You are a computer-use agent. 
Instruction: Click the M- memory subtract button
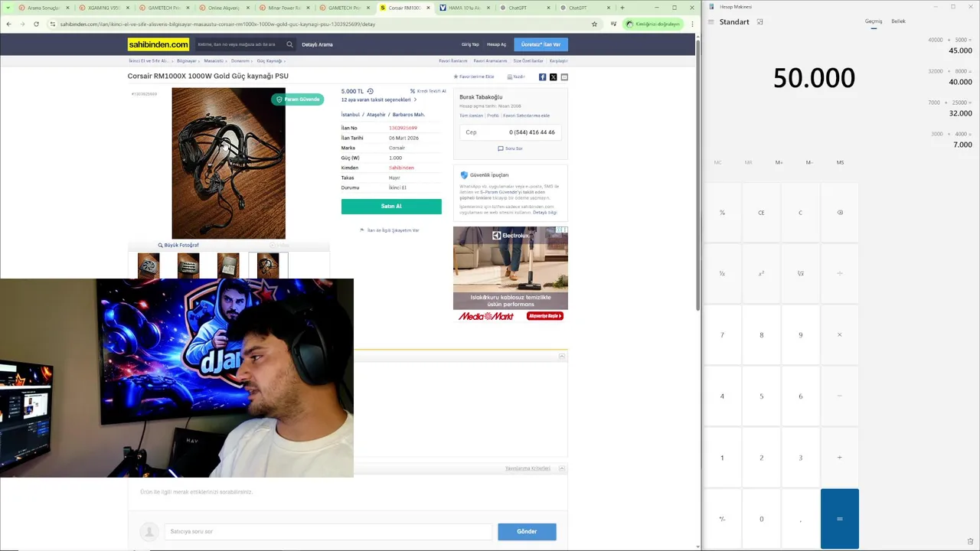click(x=809, y=162)
